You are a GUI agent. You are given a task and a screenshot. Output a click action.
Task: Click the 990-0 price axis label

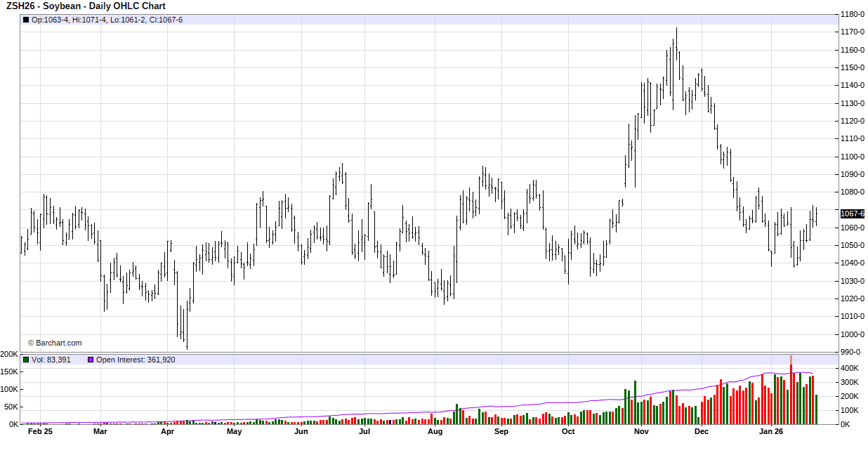(850, 352)
